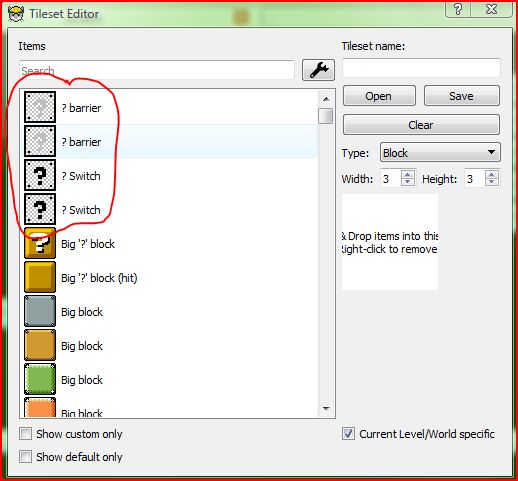518x481 pixels.
Task: Select the orange Big block icon
Action: pyautogui.click(x=40, y=407)
